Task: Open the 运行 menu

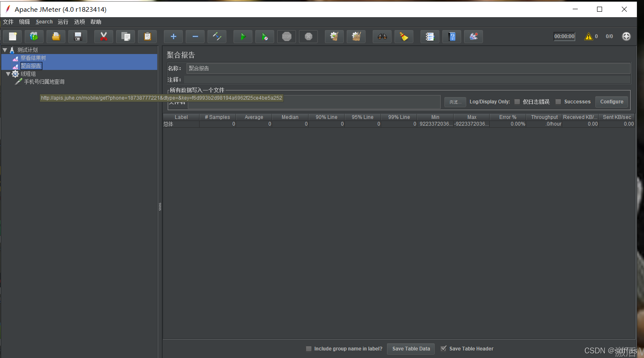Action: [x=63, y=22]
